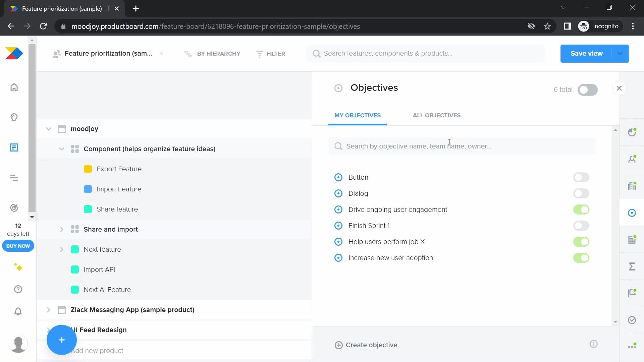This screenshot has width=644, height=362.
Task: Reload the browser page
Action: click(43, 26)
